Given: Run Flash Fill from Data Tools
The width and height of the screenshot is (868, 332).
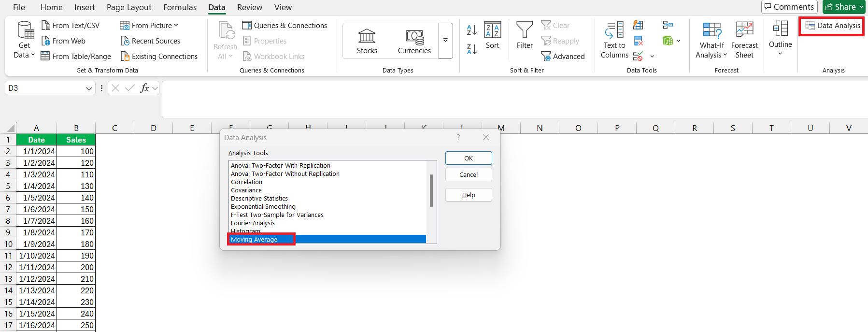Looking at the screenshot, I should click(638, 25).
